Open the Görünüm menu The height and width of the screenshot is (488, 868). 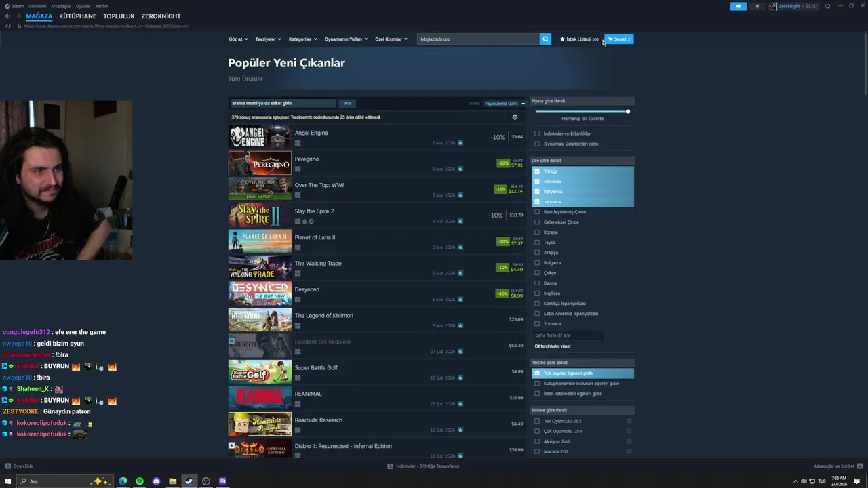(x=37, y=6)
